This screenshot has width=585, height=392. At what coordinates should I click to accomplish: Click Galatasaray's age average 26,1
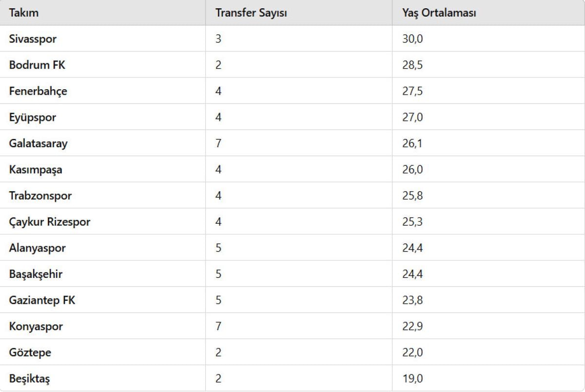(x=412, y=144)
